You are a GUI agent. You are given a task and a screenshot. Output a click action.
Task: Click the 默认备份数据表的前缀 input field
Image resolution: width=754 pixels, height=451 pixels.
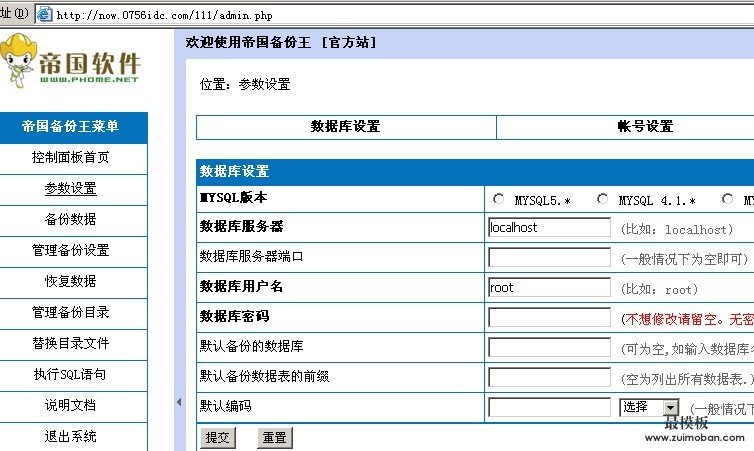click(549, 377)
